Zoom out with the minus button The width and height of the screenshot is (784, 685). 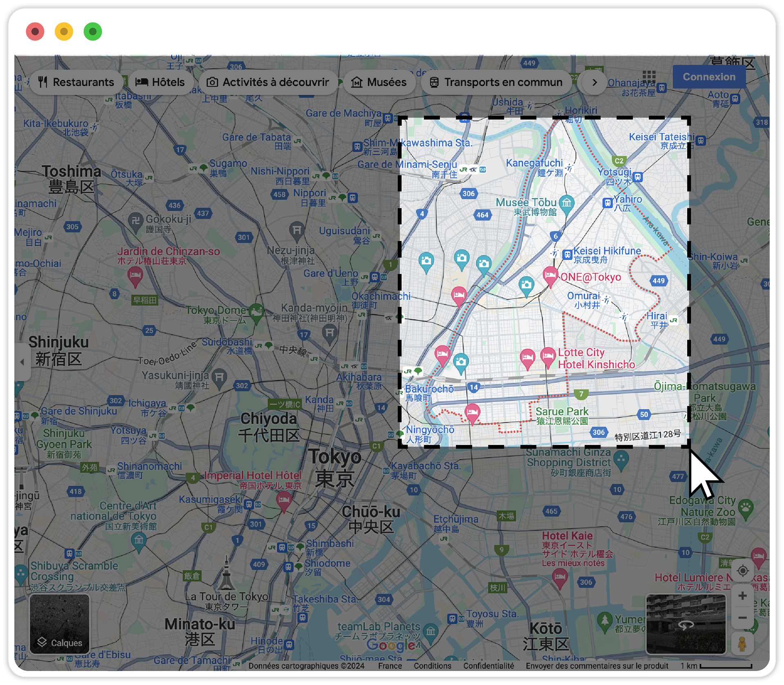(x=743, y=618)
